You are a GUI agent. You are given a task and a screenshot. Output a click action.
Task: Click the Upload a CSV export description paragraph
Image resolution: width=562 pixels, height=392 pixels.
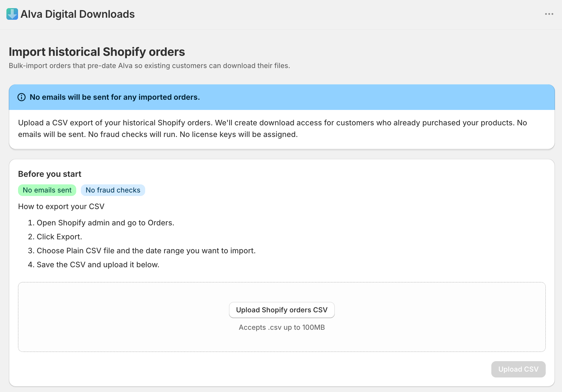coord(273,129)
